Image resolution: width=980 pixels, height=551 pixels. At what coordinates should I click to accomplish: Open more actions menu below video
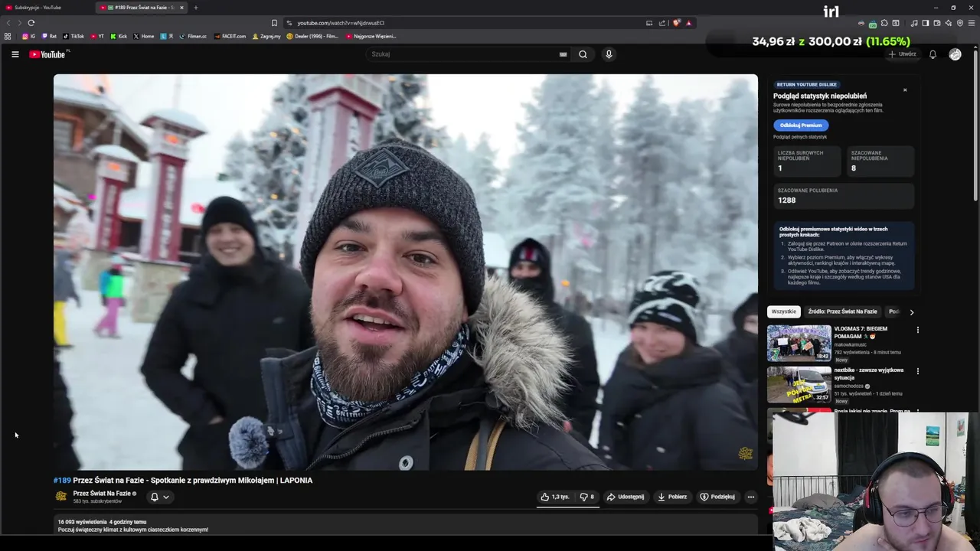[x=750, y=497]
